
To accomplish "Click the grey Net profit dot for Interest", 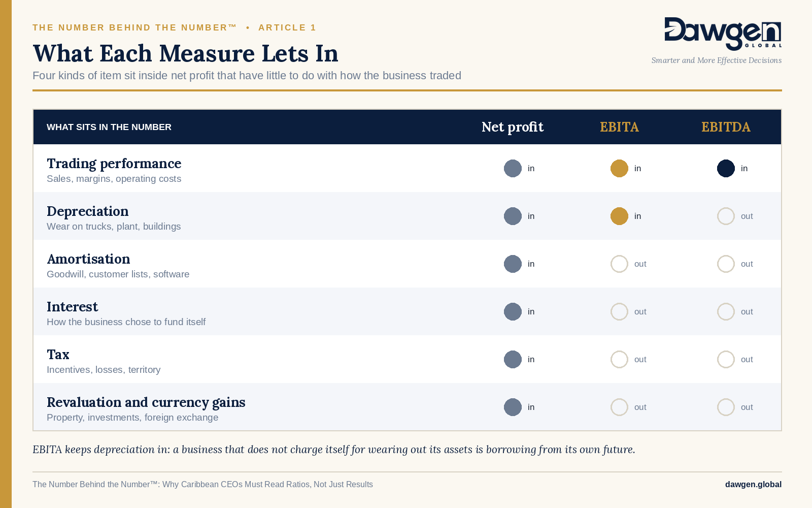I will click(513, 311).
